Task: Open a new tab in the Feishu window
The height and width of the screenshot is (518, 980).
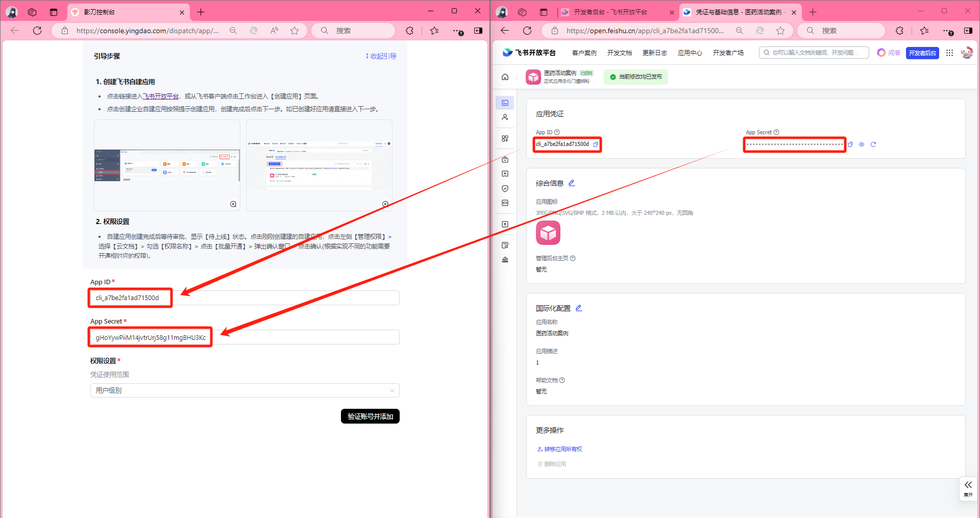Action: coord(813,12)
